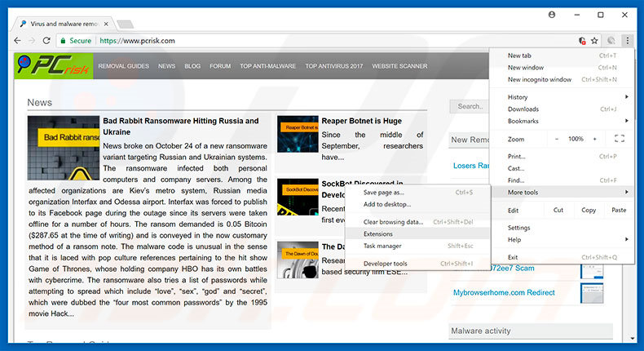
Task: Open TOP ANTIVIRUS 2017 nav link
Action: 334,66
